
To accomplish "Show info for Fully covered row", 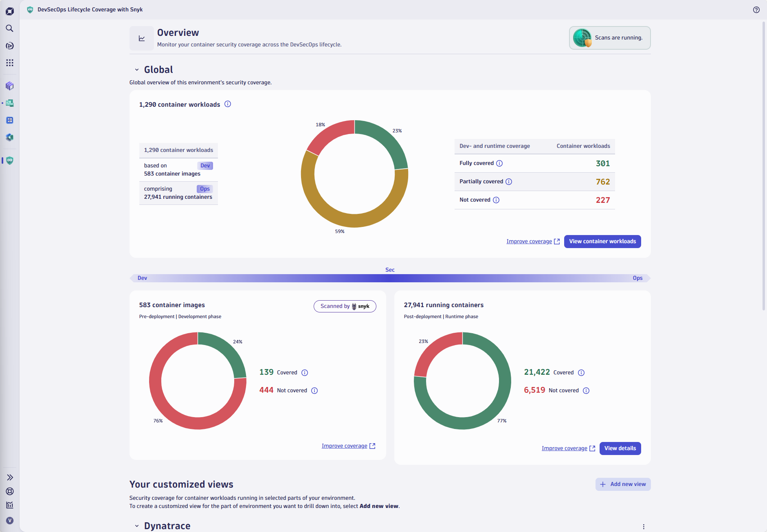I will pos(499,163).
